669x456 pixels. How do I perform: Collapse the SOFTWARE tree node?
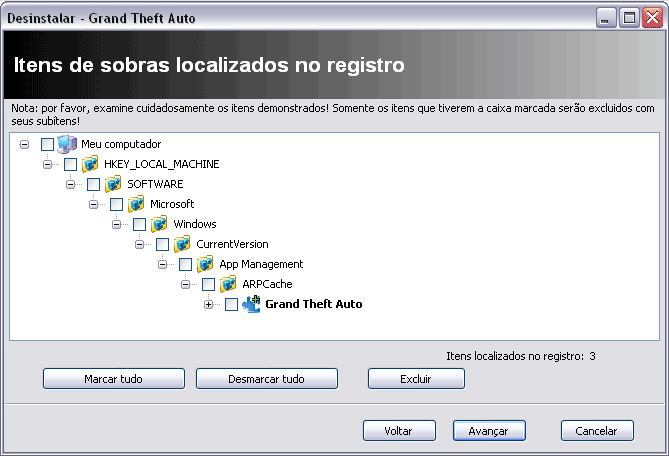tap(70, 184)
